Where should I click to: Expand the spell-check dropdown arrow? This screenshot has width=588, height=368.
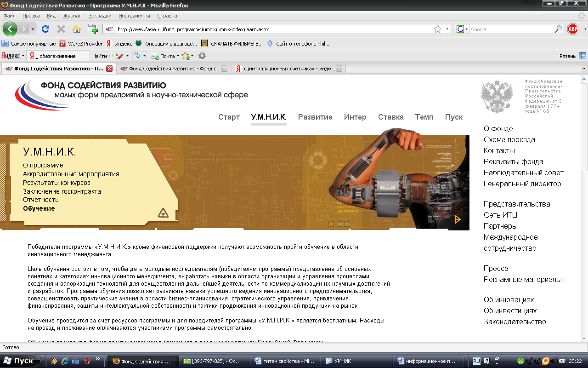coord(144,56)
